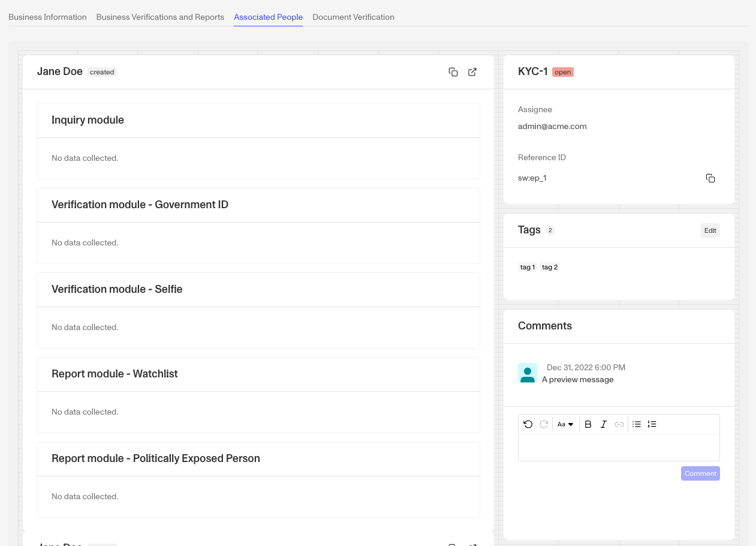Select the tag 2 chip
This screenshot has width=756, height=546.
click(x=550, y=267)
